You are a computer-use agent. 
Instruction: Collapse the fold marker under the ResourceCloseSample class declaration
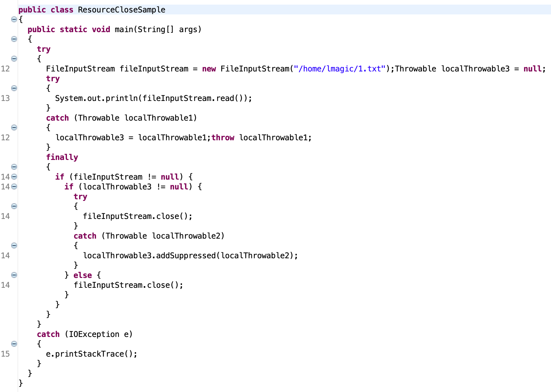[14, 19]
